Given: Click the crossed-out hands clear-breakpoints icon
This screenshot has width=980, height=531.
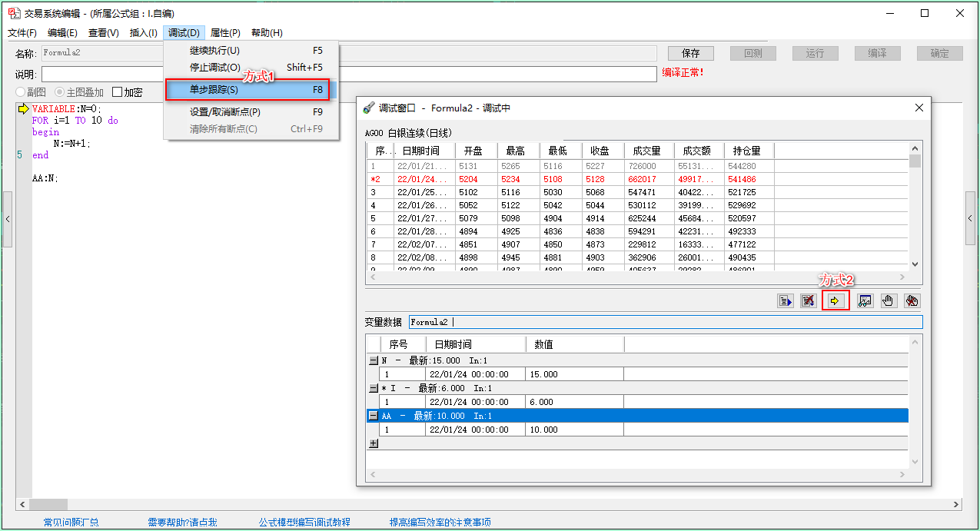Looking at the screenshot, I should click(x=912, y=301).
